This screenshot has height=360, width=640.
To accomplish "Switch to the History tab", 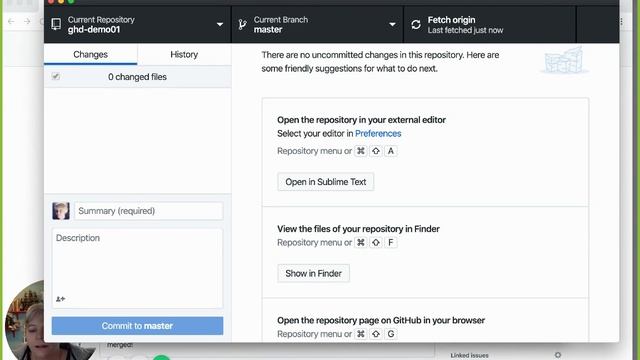I will [x=184, y=54].
